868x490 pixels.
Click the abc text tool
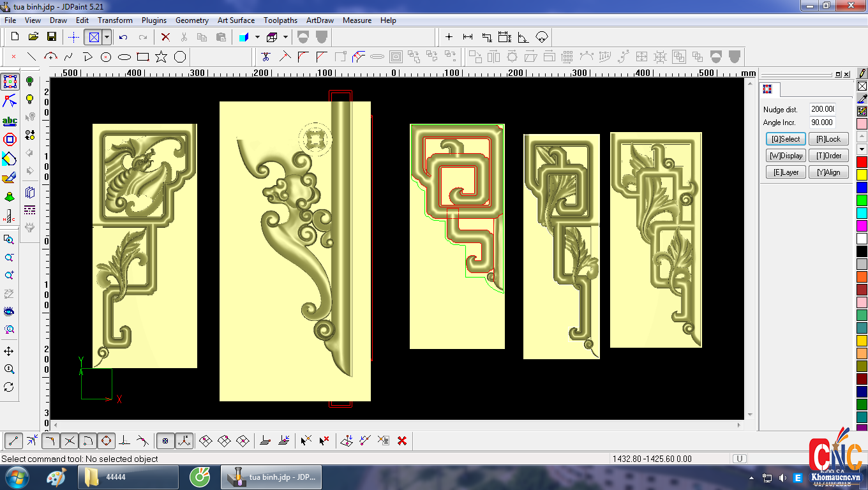click(10, 121)
